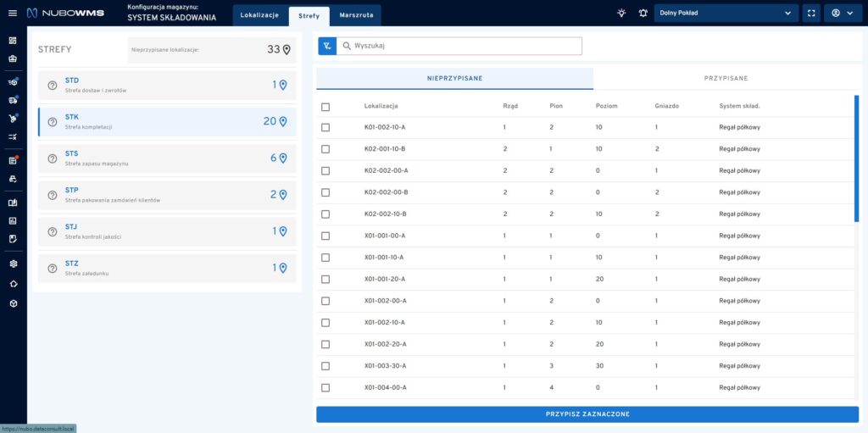Tick the checkbox for X01-001-00-A
The width and height of the screenshot is (868, 433).
pos(325,236)
